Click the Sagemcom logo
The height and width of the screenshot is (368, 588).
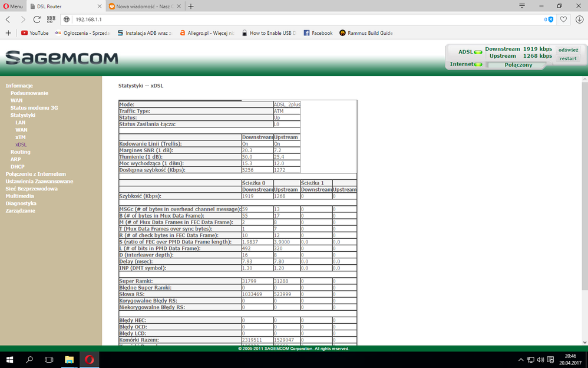[62, 57]
